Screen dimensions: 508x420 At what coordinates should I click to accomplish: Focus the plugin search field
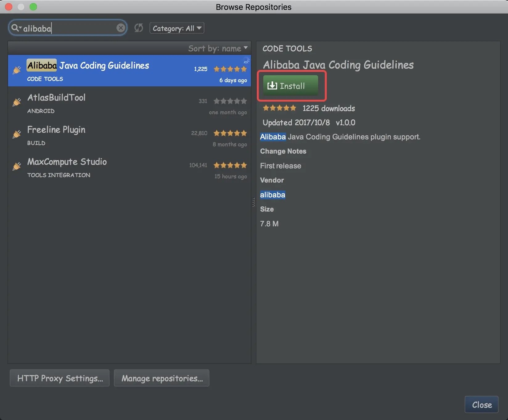pyautogui.click(x=68, y=28)
